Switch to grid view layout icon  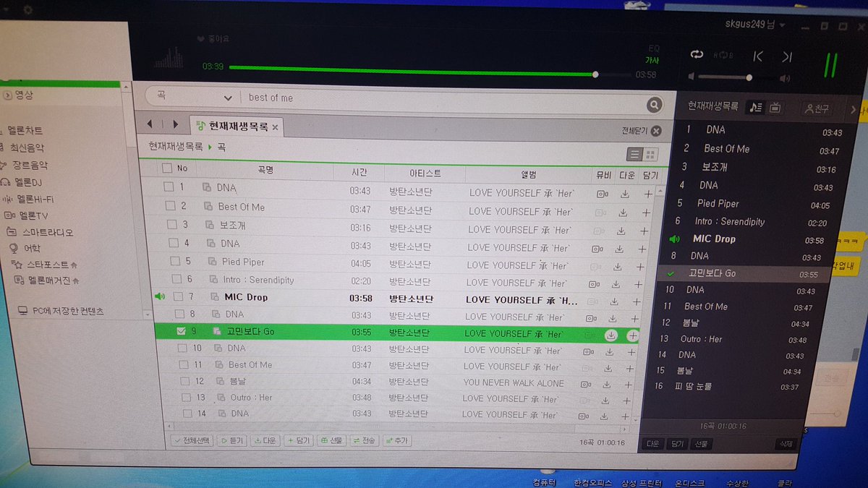pos(650,155)
